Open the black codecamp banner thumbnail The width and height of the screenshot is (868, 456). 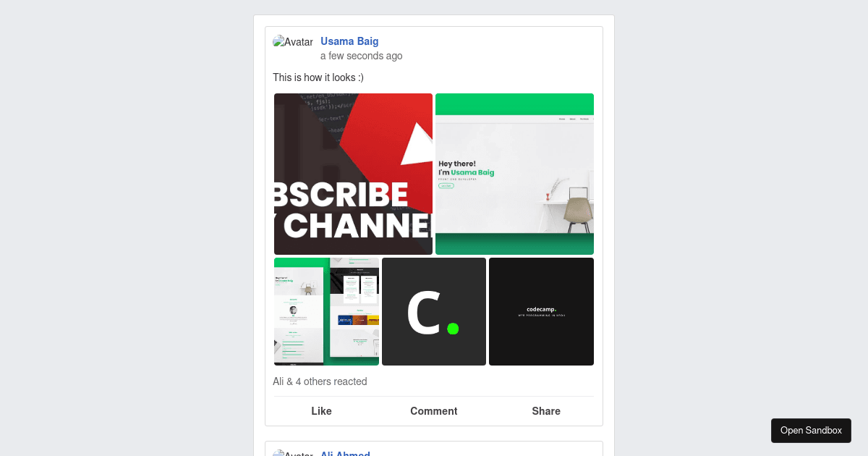click(541, 311)
